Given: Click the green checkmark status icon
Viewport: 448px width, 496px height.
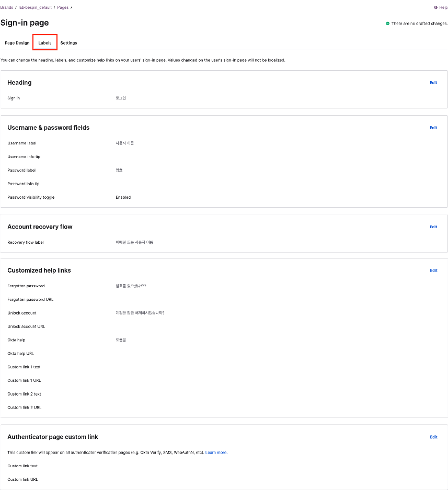Looking at the screenshot, I should coord(387,24).
